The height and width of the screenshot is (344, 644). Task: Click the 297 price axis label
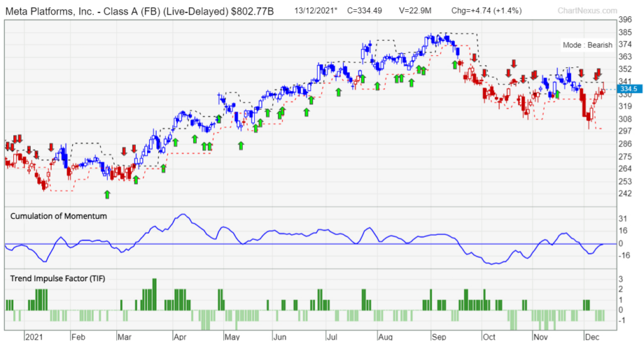click(x=625, y=131)
